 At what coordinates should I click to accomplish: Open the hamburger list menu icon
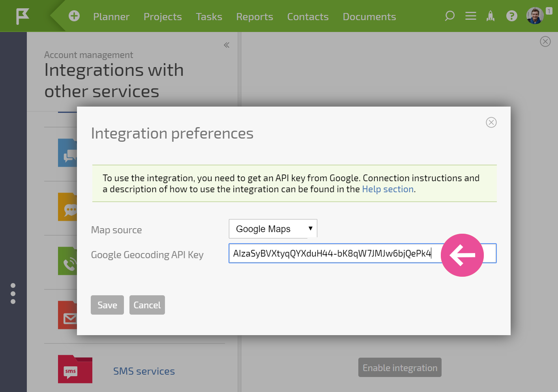[470, 16]
